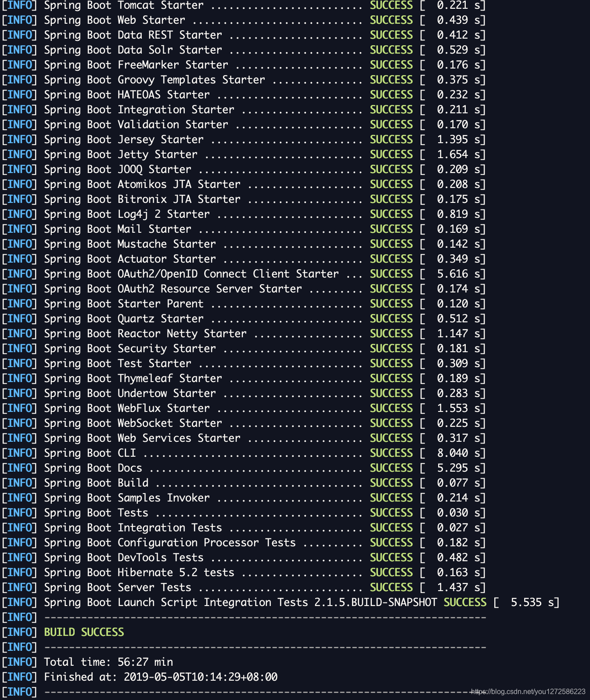Click the 'Finished at' timestamp line
Viewport: 590px width, 700px height.
click(x=161, y=677)
